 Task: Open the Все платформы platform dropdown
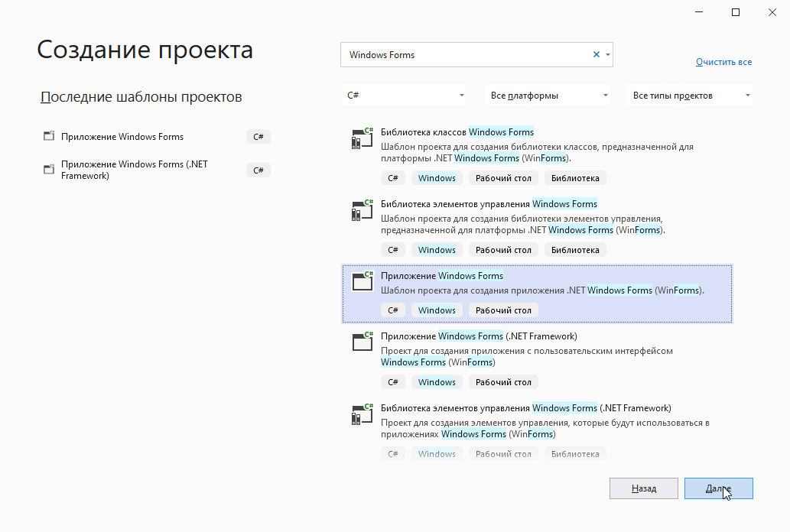click(x=550, y=96)
